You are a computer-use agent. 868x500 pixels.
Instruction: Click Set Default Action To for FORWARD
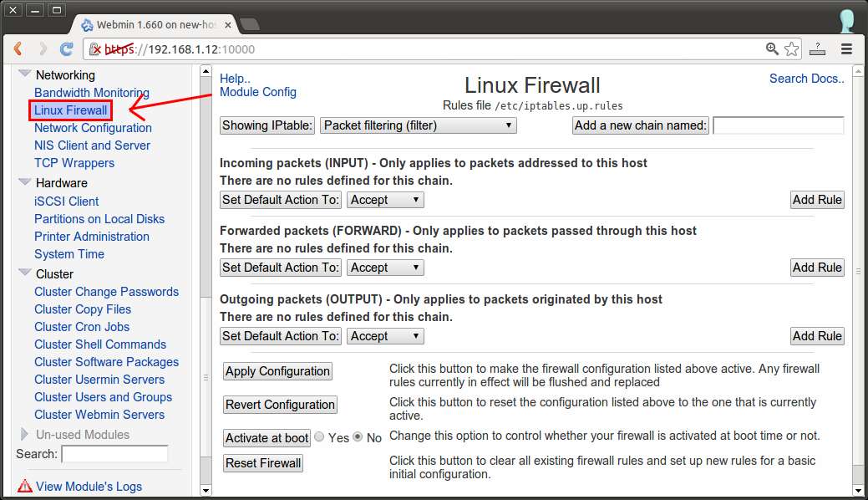(281, 268)
